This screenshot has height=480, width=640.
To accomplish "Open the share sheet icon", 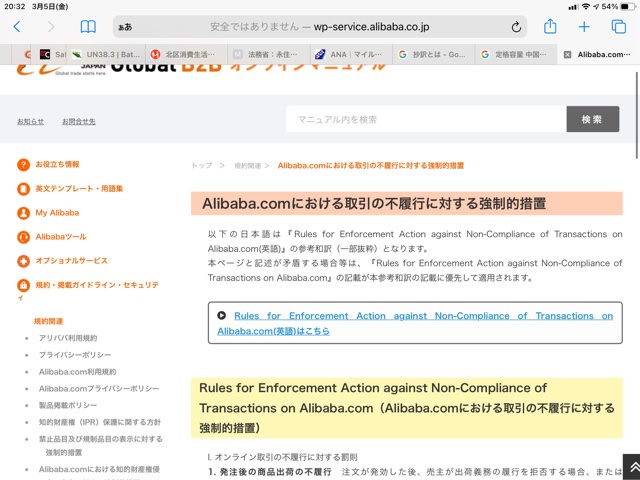I will pyautogui.click(x=550, y=26).
